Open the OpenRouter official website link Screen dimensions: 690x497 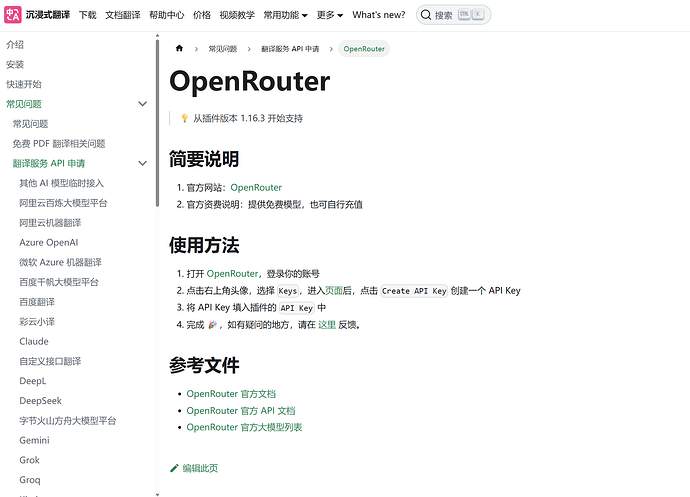point(256,188)
